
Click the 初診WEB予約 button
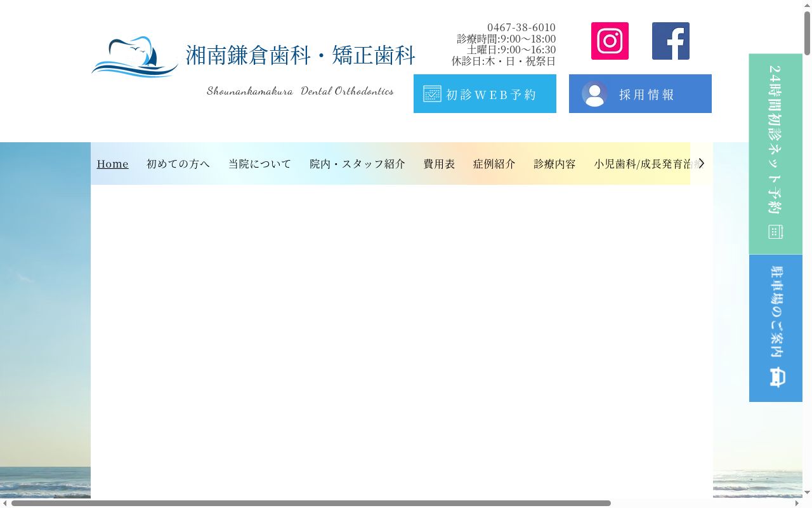pyautogui.click(x=485, y=94)
